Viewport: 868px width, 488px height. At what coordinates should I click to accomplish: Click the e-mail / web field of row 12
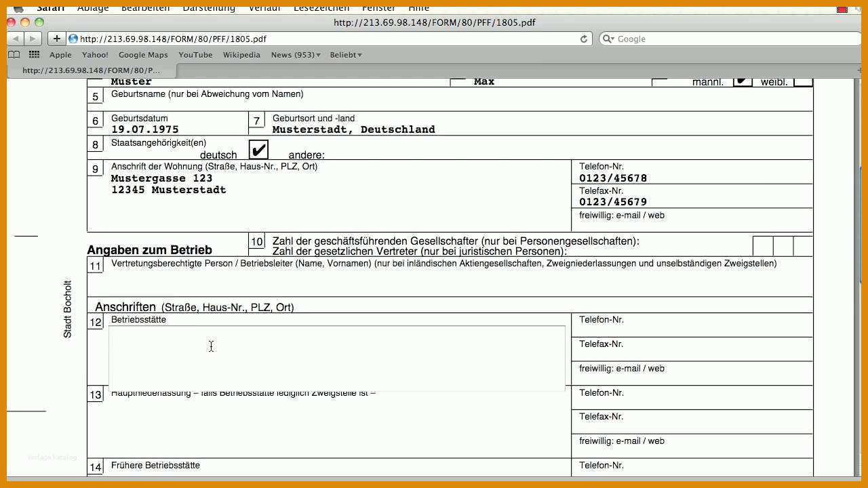click(x=692, y=373)
